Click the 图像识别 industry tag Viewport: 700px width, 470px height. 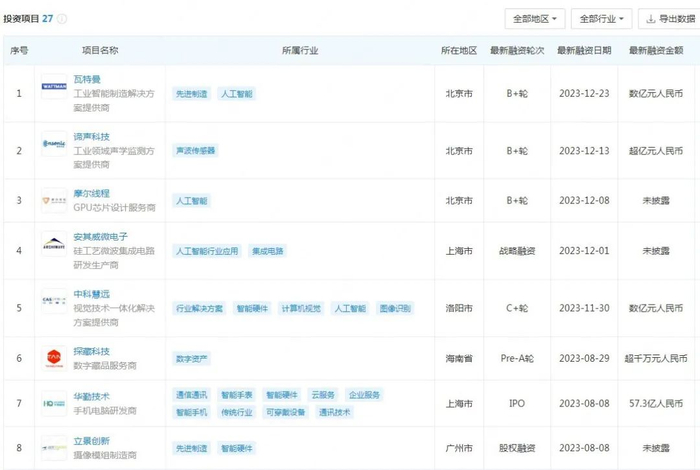pos(395,308)
